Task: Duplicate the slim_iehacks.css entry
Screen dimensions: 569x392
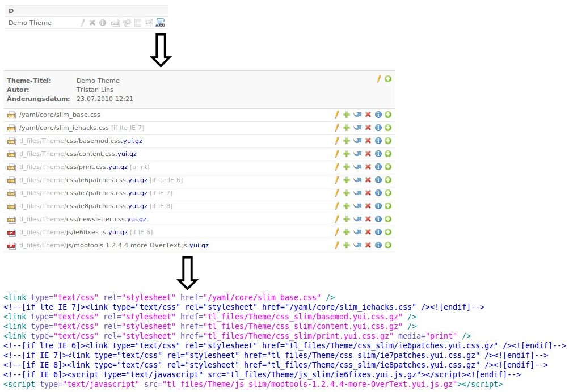Action: pos(346,128)
